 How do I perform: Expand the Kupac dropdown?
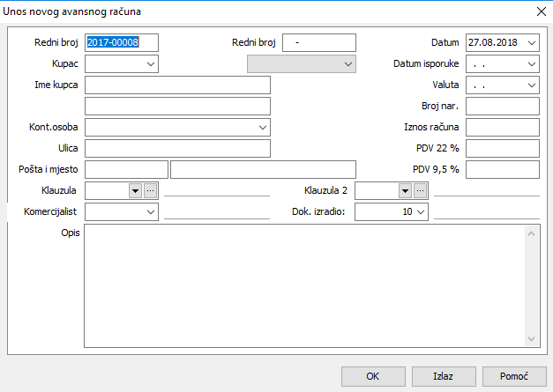pyautogui.click(x=151, y=63)
